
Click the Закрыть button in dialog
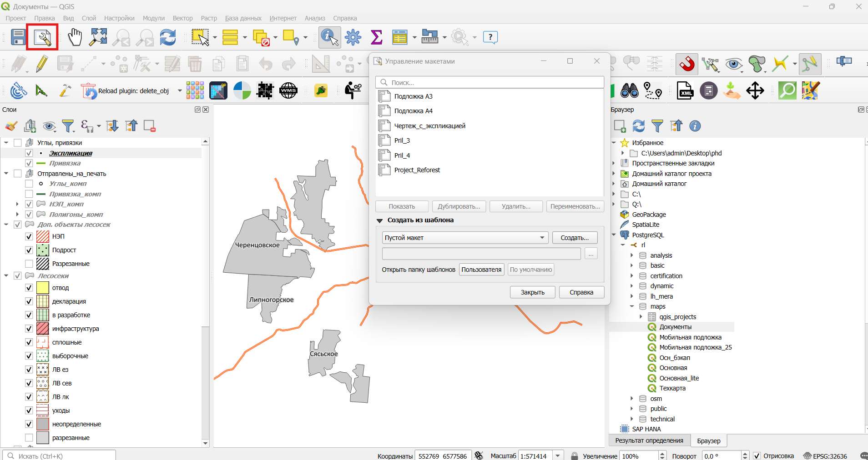pyautogui.click(x=532, y=292)
